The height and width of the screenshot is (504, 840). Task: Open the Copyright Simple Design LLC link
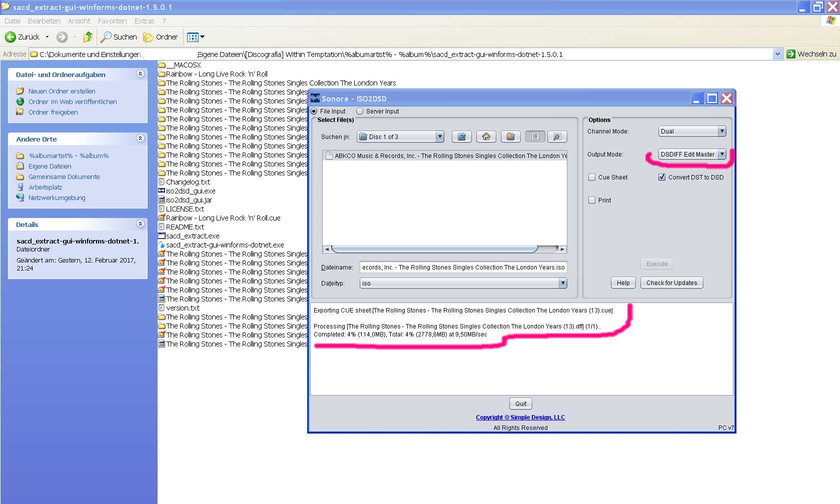(x=520, y=417)
